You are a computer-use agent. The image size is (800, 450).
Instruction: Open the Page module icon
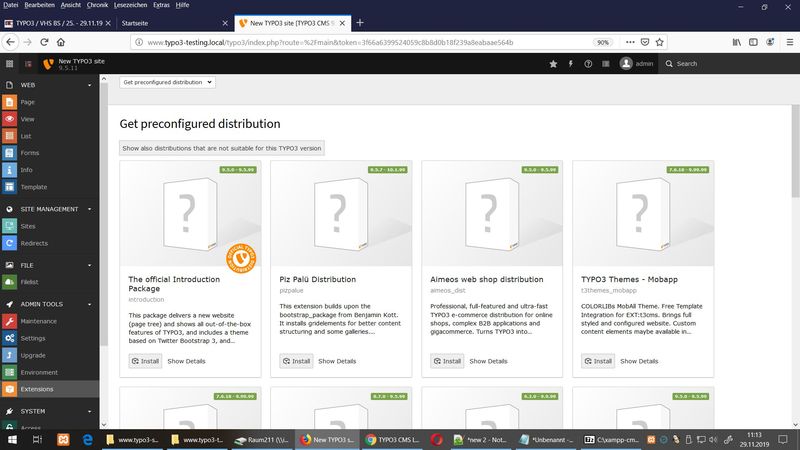point(9,102)
